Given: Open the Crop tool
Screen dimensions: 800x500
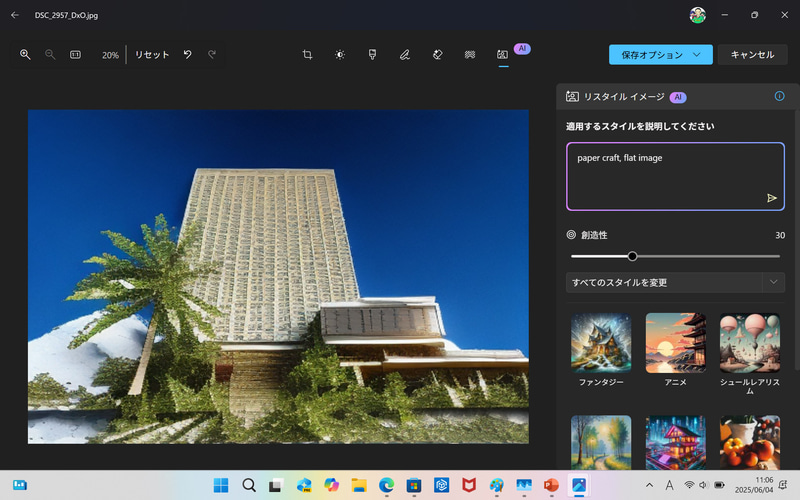Looking at the screenshot, I should (x=307, y=54).
